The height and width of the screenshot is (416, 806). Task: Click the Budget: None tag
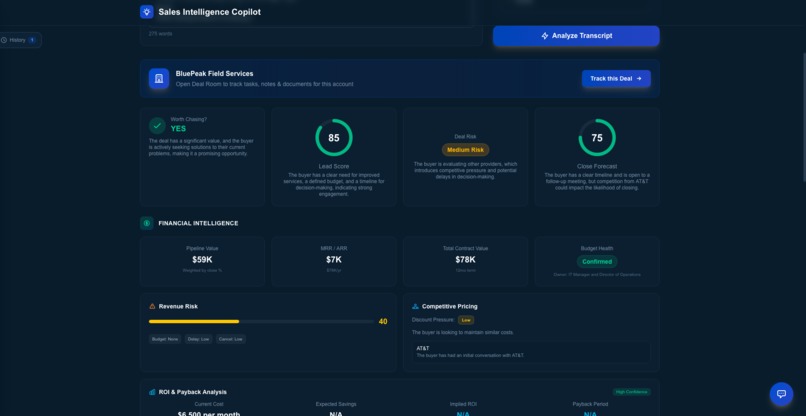click(x=165, y=339)
